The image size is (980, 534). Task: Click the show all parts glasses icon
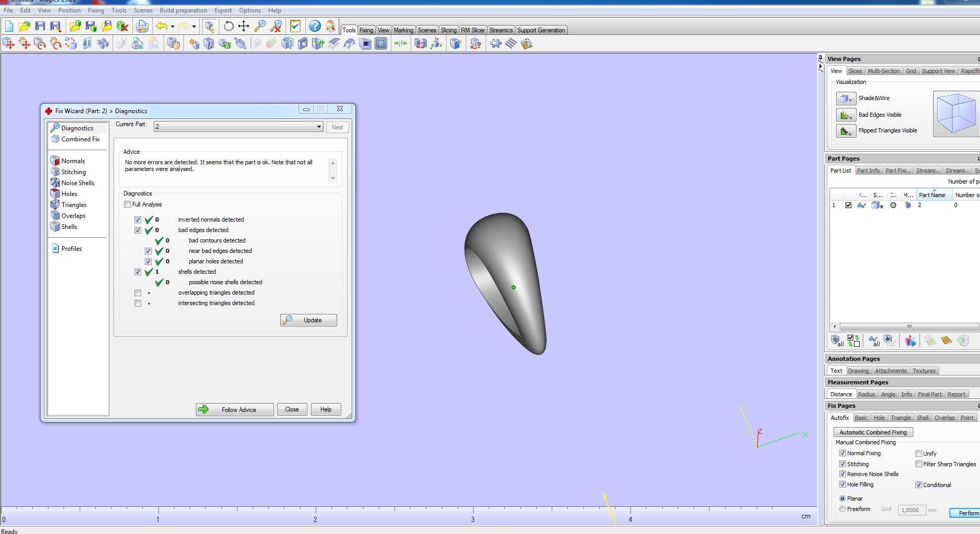874,341
